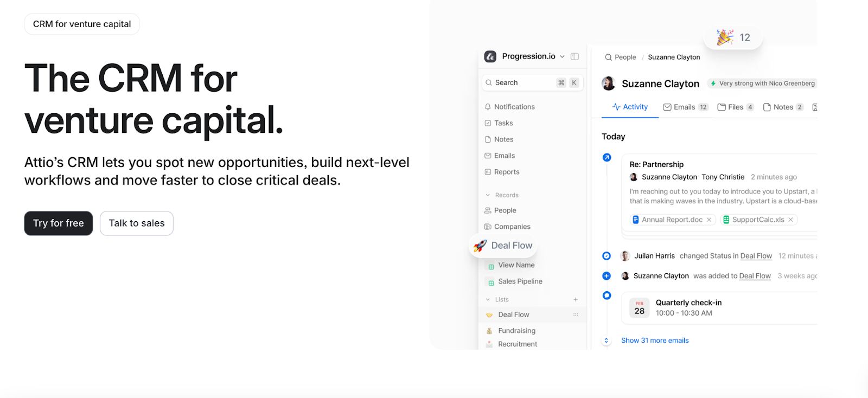The height and width of the screenshot is (398, 868).
Task: Click the Reports chart icon
Action: tap(488, 172)
